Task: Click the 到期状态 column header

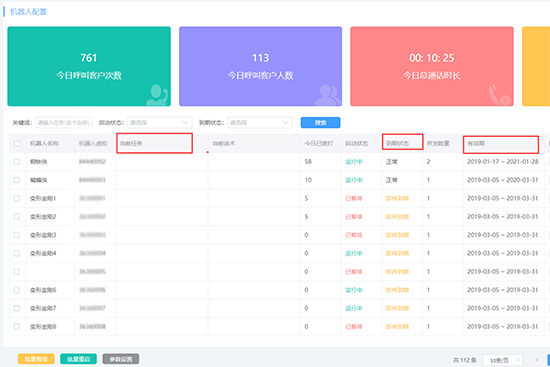Action: tap(397, 143)
